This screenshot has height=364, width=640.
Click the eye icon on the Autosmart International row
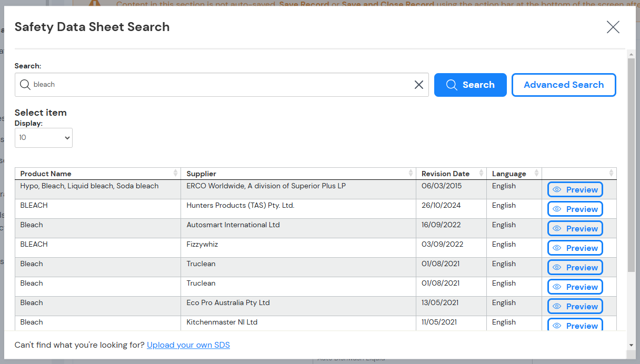pyautogui.click(x=557, y=228)
